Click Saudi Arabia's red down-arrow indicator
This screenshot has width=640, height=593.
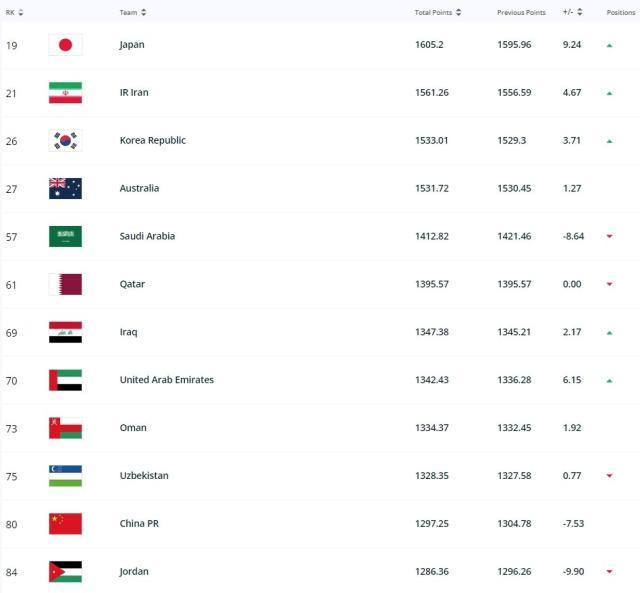[609, 237]
